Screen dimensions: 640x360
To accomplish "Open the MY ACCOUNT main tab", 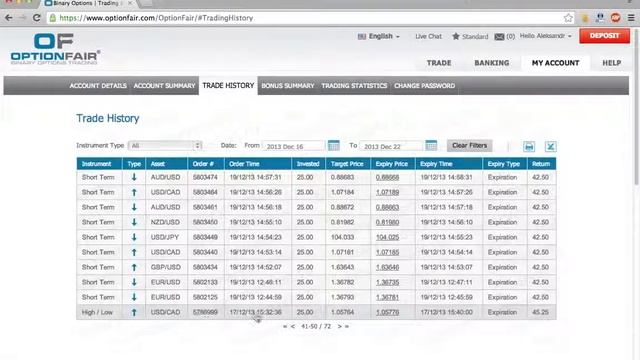I will point(555,63).
